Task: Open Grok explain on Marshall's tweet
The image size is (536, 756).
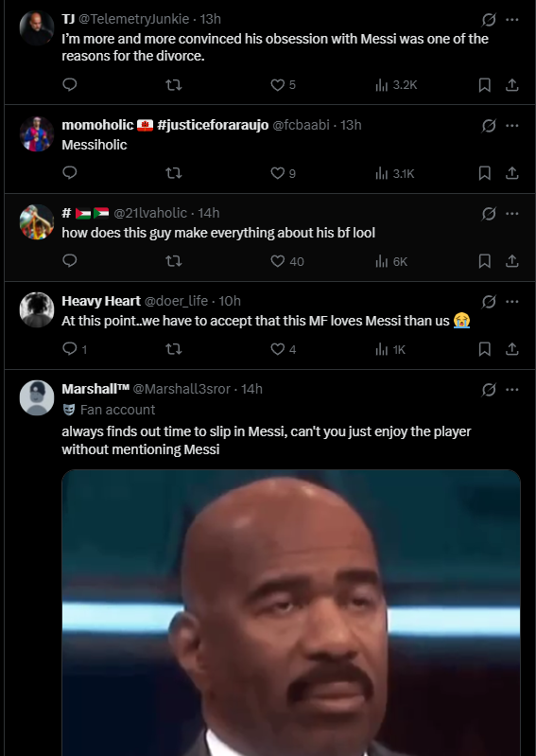Action: click(x=489, y=389)
